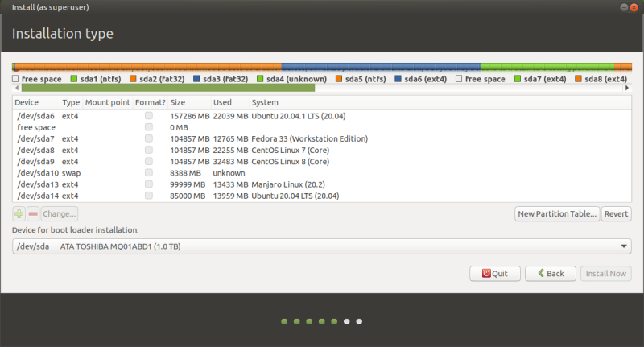Screen dimensions: 644x347
Task: Select the /dev/sda14 Ubuntu 20.04 LTS row
Action: click(322, 196)
